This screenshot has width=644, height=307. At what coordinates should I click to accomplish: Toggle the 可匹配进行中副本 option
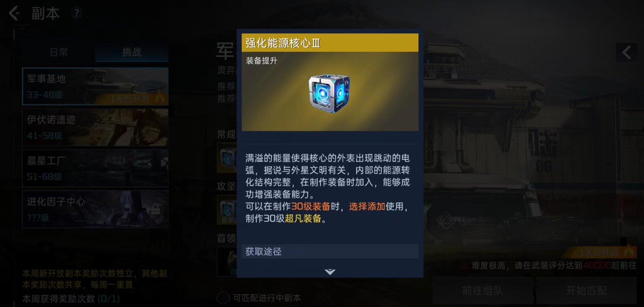point(223,298)
